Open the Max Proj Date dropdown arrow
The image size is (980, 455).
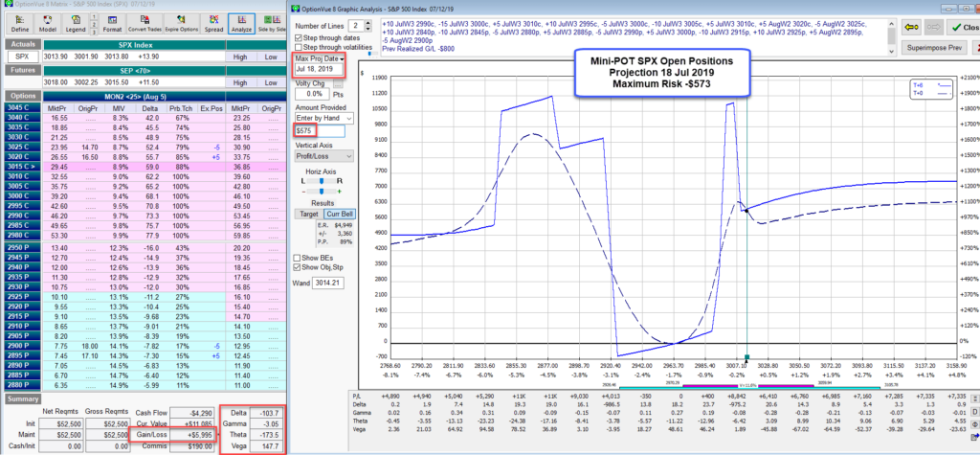(x=343, y=58)
